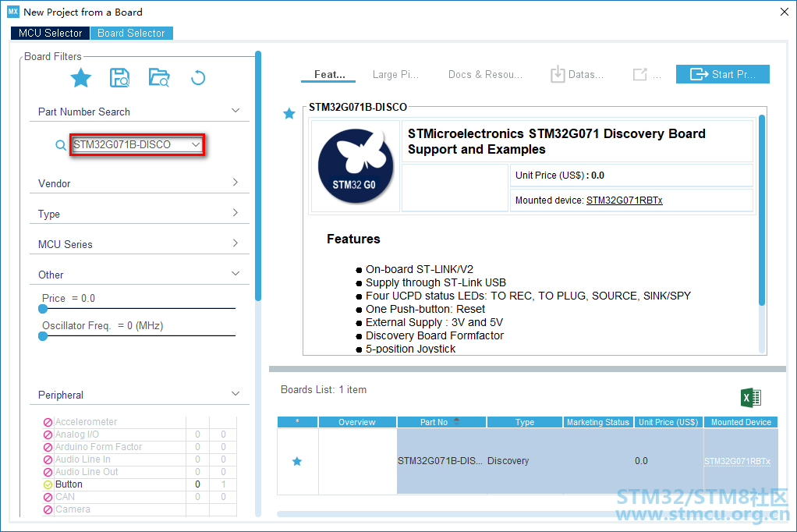Close the New Project dialog window

785,12
